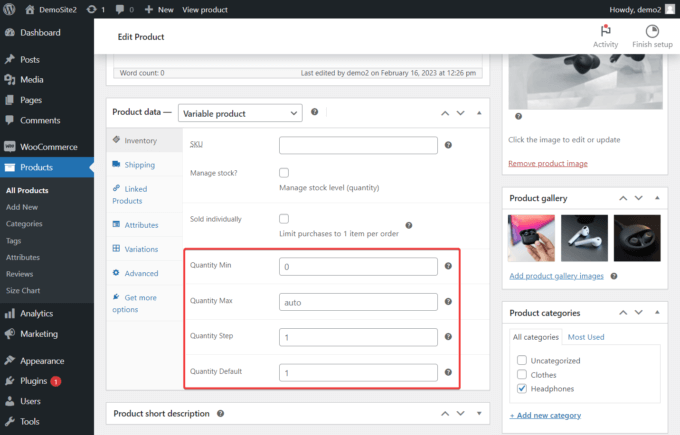Open the Howdy, demo2 profile menu
Viewport: 680px width, 435px height.
(x=642, y=10)
